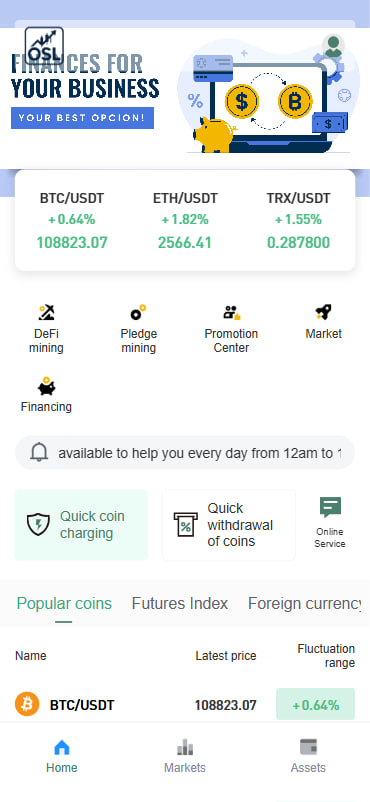Select the Quick coin charging button
Viewport: 370px width, 802px height.
pyautogui.click(x=81, y=525)
